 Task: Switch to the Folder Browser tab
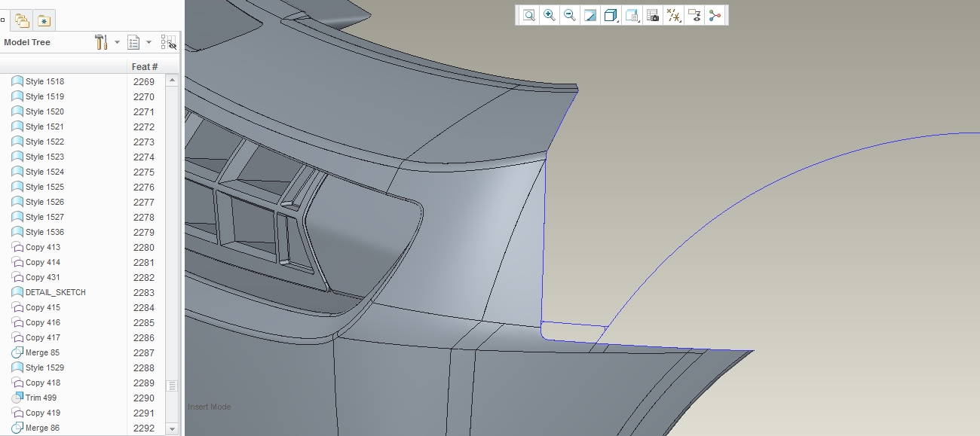pyautogui.click(x=22, y=20)
